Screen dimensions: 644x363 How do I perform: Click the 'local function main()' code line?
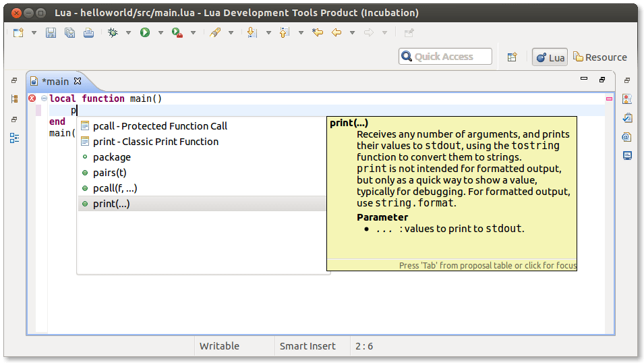point(106,99)
